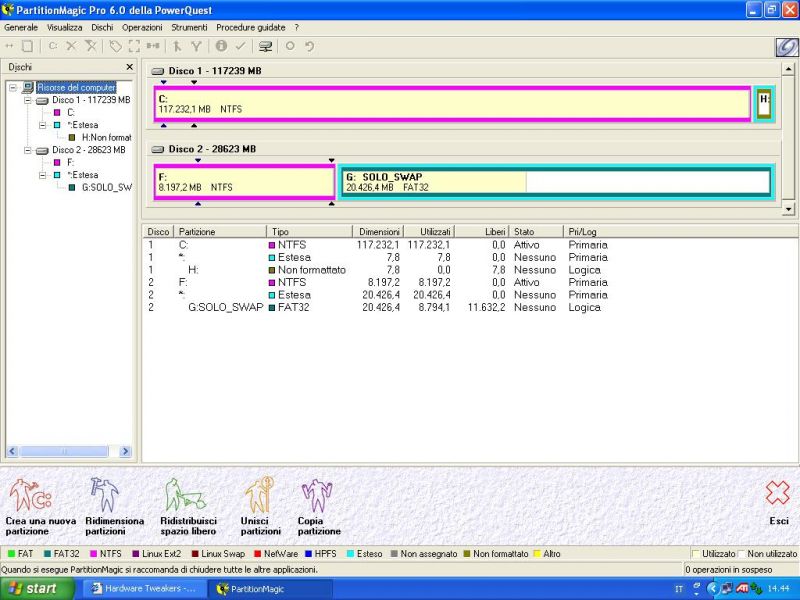The width and height of the screenshot is (800, 600).
Task: Collapse the Estesa node under Disco 1
Action: click(x=43, y=125)
